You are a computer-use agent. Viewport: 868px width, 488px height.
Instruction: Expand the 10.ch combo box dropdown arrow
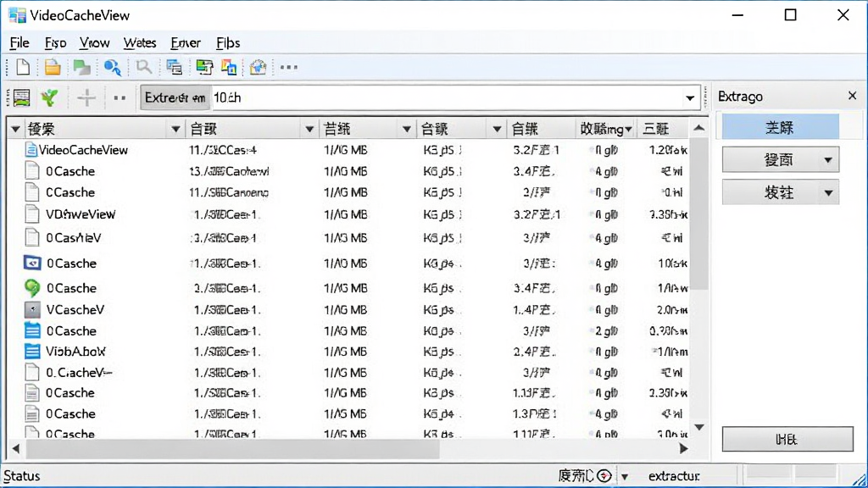[690, 98]
